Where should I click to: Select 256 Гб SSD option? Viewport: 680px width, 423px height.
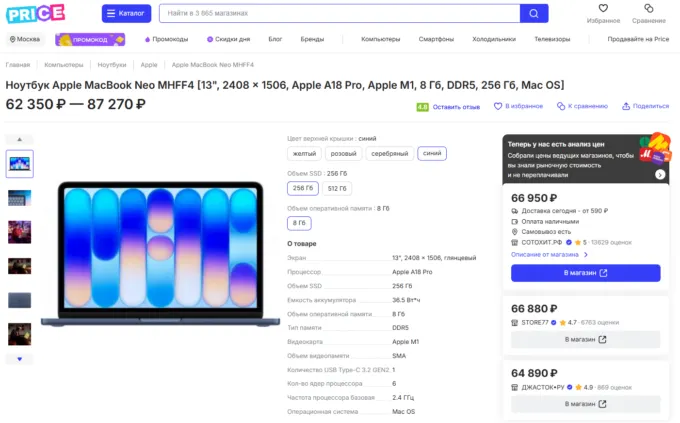303,188
